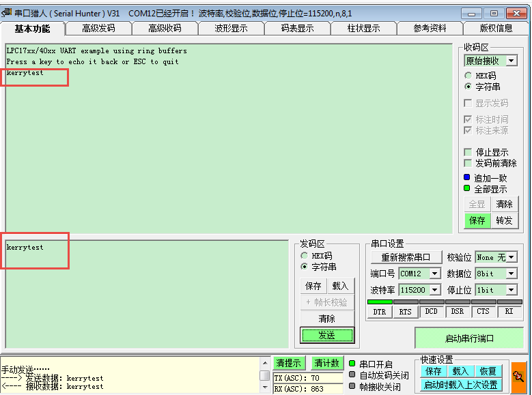Click green 保存 in the receive area
Image resolution: width=532 pixels, height=395 pixels.
(x=477, y=221)
